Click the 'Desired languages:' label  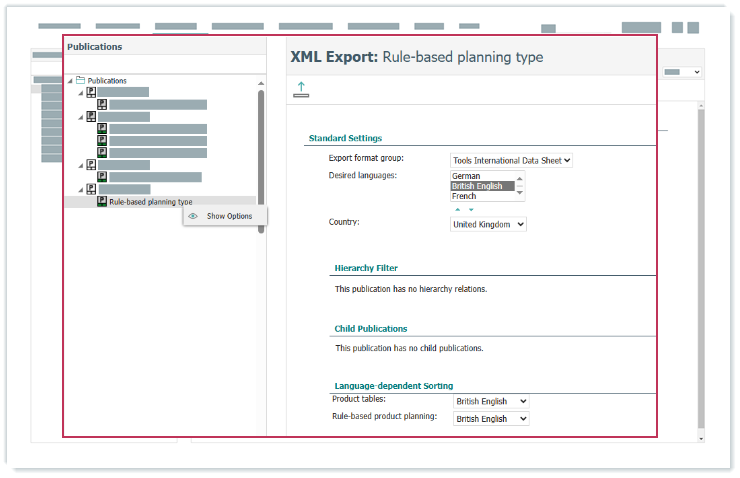tap(362, 176)
